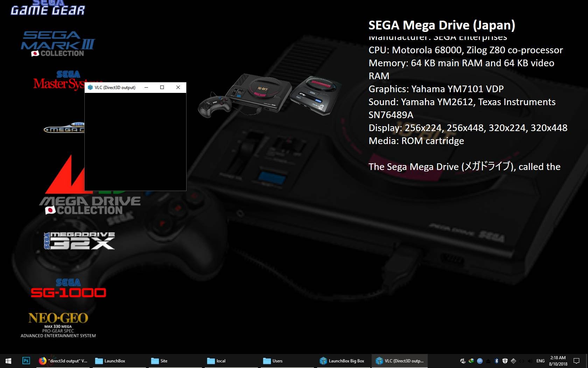The height and width of the screenshot is (368, 588).
Task: Open the Windows Start menu
Action: tap(8, 361)
